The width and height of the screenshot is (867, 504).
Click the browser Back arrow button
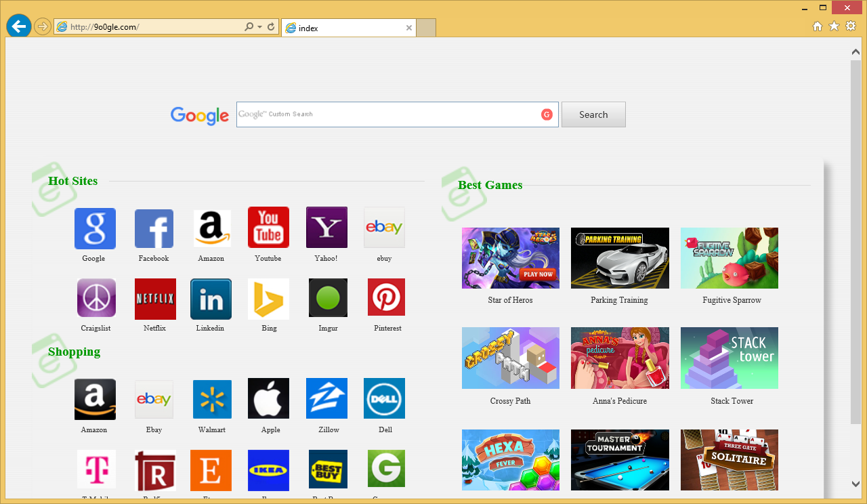coord(18,26)
